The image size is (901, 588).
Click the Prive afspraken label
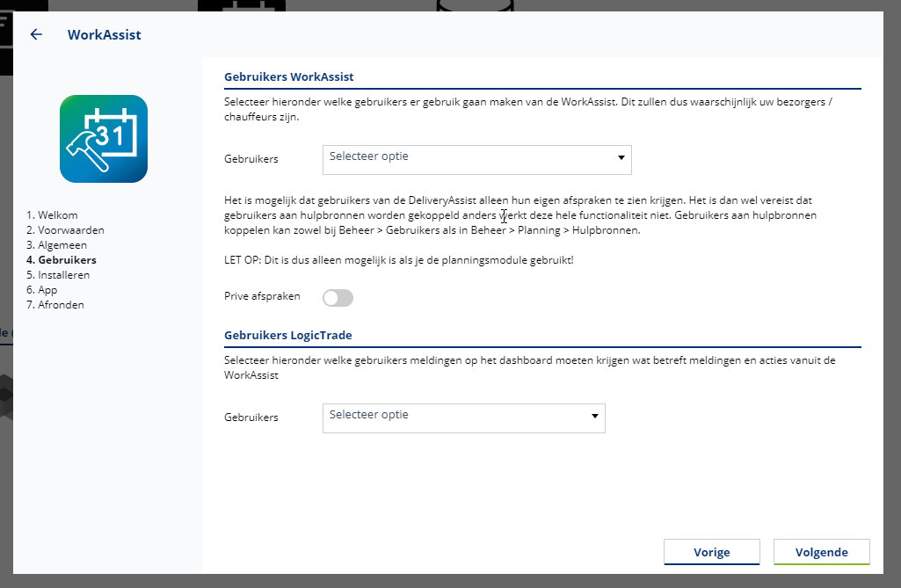(262, 296)
